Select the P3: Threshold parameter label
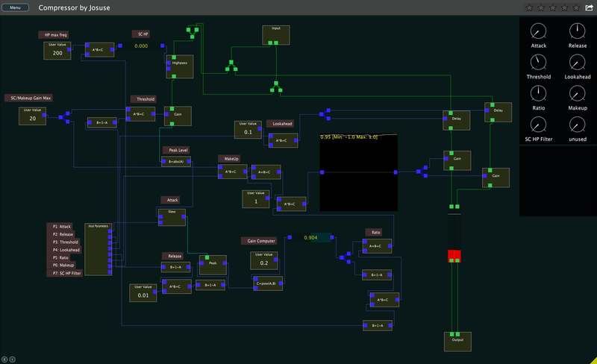The width and height of the screenshot is (597, 364). pos(66,242)
